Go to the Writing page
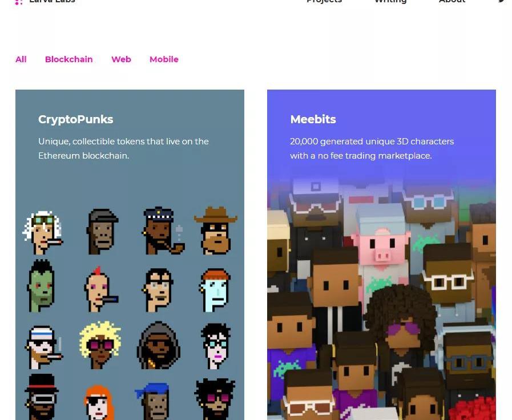The image size is (512, 420). [x=390, y=1]
